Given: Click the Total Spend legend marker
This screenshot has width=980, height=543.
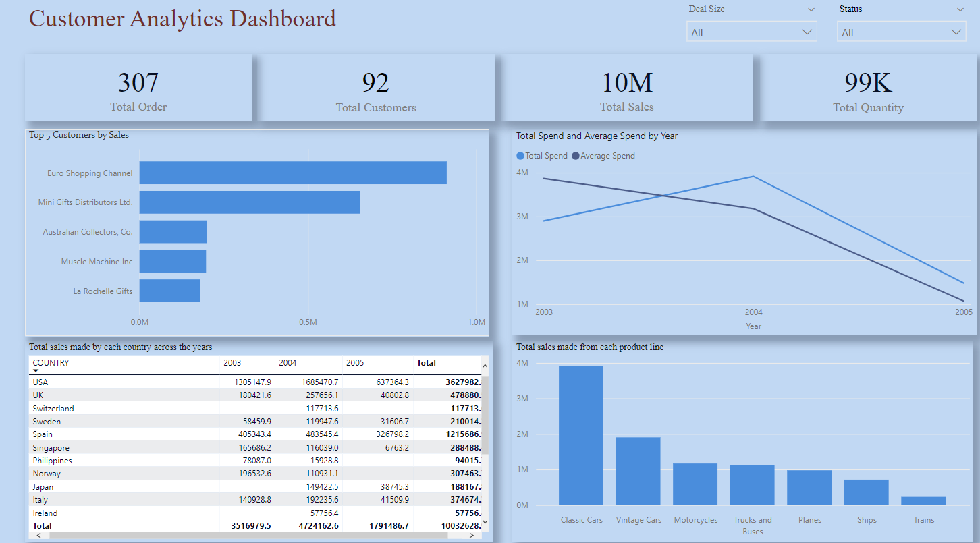Looking at the screenshot, I should pyautogui.click(x=520, y=156).
